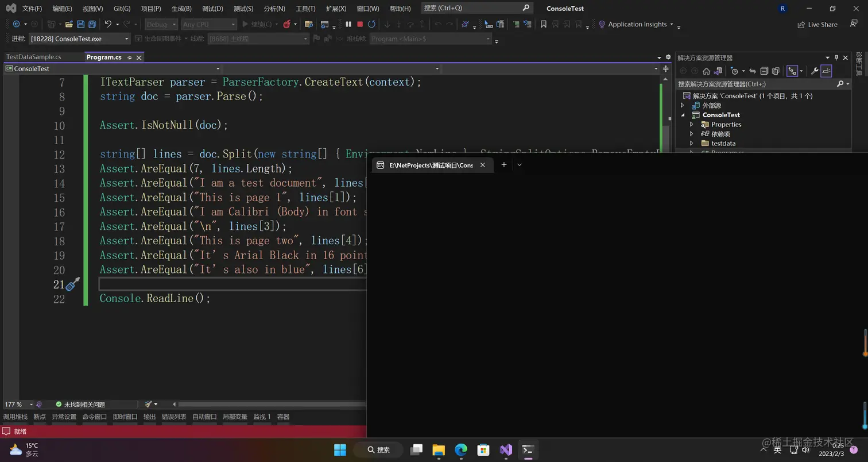Click Show All Files icon in Solution Explorer
Image resolution: width=868 pixels, height=462 pixels.
tap(776, 71)
